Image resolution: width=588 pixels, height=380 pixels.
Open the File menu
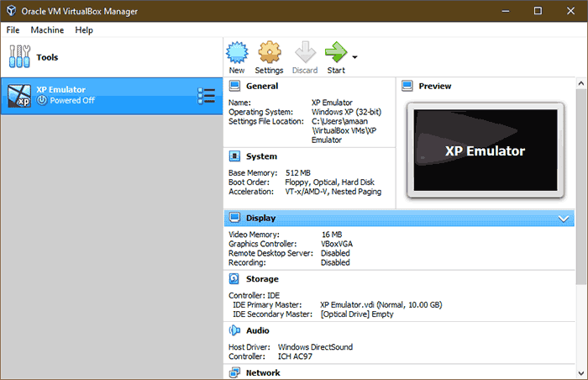13,30
